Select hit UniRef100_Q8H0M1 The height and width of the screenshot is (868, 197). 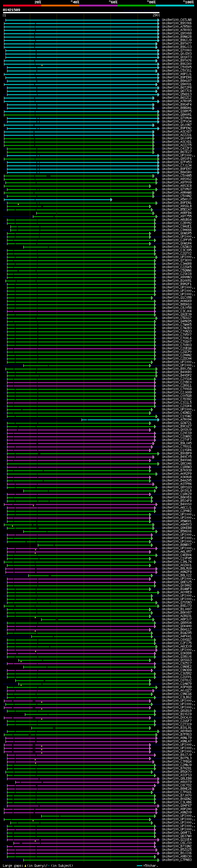click(x=176, y=115)
